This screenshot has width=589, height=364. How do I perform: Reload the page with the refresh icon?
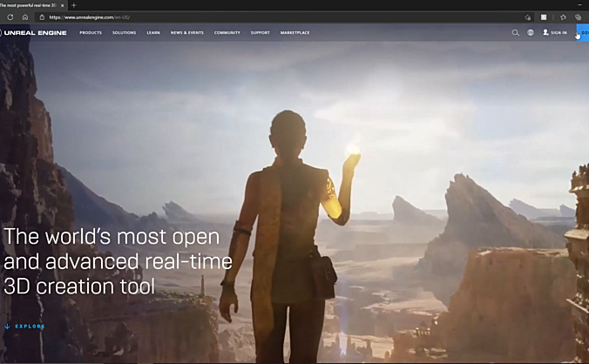(10, 17)
